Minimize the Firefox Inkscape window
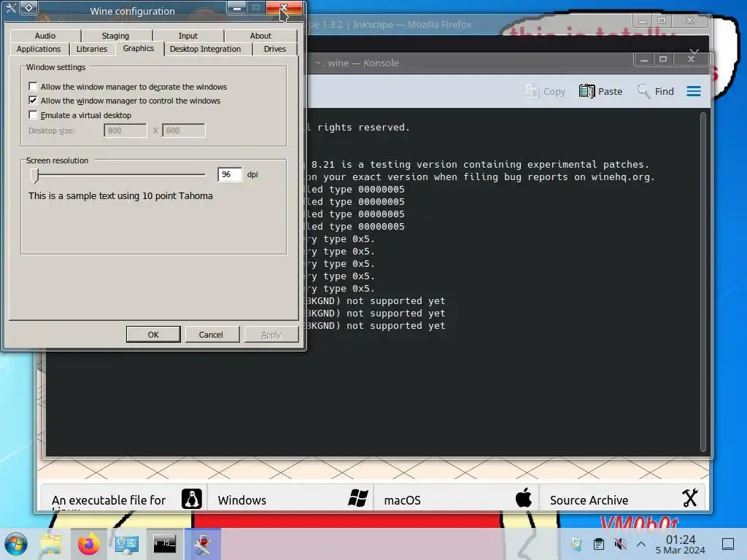 pyautogui.click(x=642, y=21)
